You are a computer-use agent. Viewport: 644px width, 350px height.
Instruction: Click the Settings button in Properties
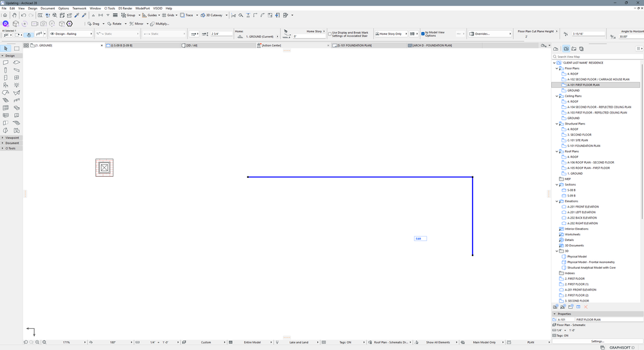[598, 342]
